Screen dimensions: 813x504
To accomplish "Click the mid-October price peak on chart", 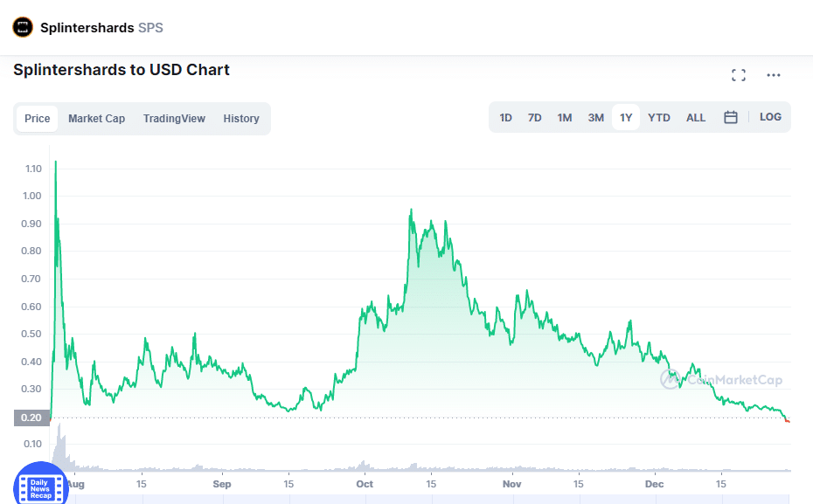I will pos(411,210).
